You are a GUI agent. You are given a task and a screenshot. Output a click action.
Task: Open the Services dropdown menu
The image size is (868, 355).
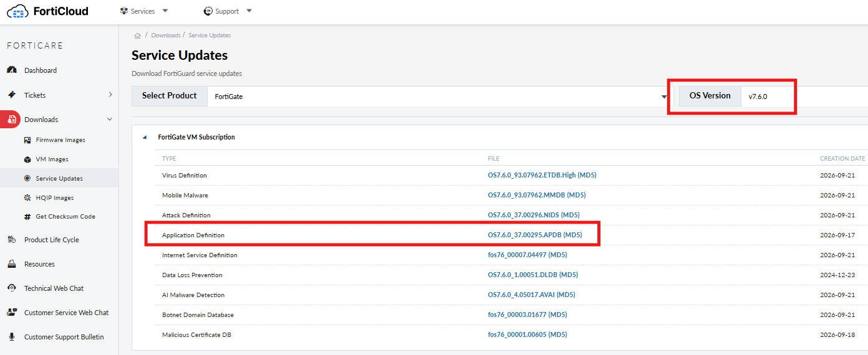click(144, 11)
